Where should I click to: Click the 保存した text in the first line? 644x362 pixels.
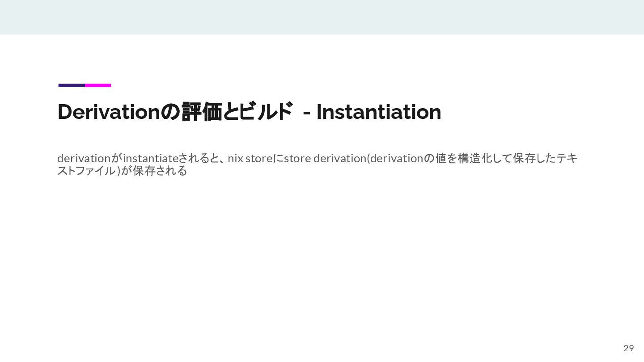pyautogui.click(x=534, y=158)
